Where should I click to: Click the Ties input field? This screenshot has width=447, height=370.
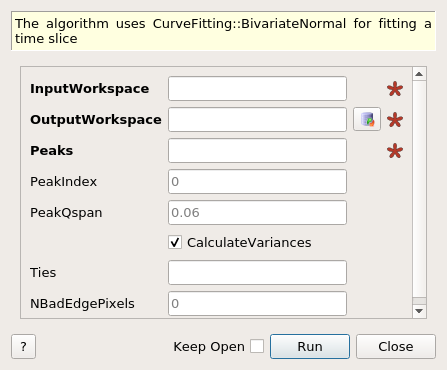(x=257, y=273)
